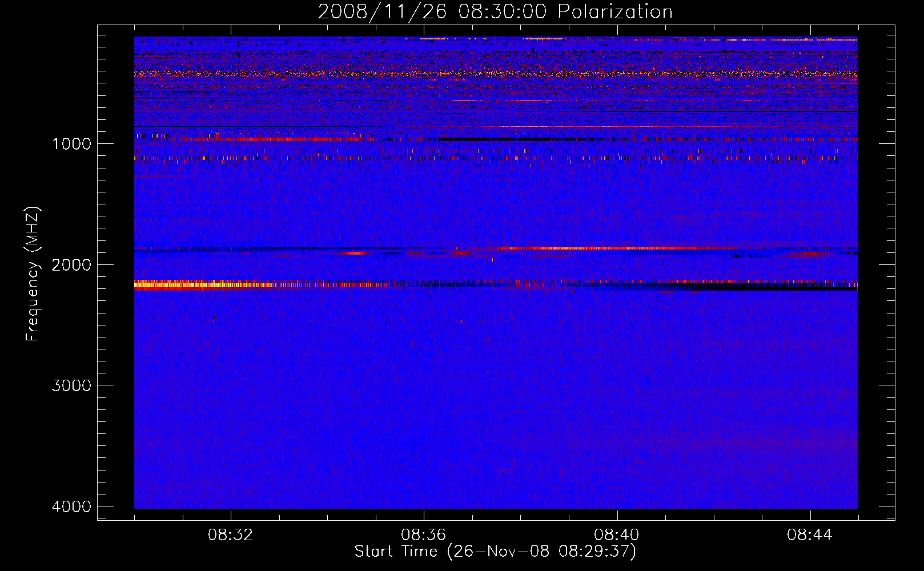Select the 'Frequency (MHZ)' y-axis label

33,274
